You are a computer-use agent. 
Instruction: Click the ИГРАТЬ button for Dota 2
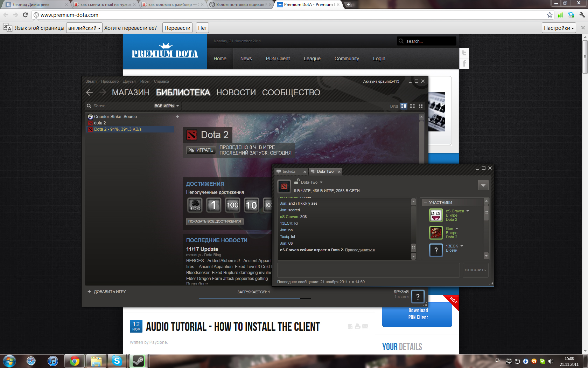201,150
